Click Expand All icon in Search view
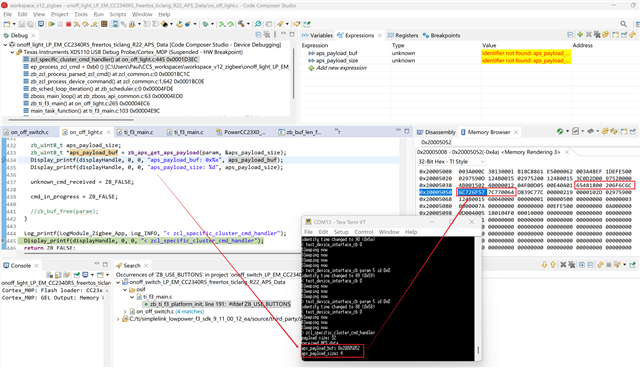Screen dimensions: 640x368 tap(582, 265)
